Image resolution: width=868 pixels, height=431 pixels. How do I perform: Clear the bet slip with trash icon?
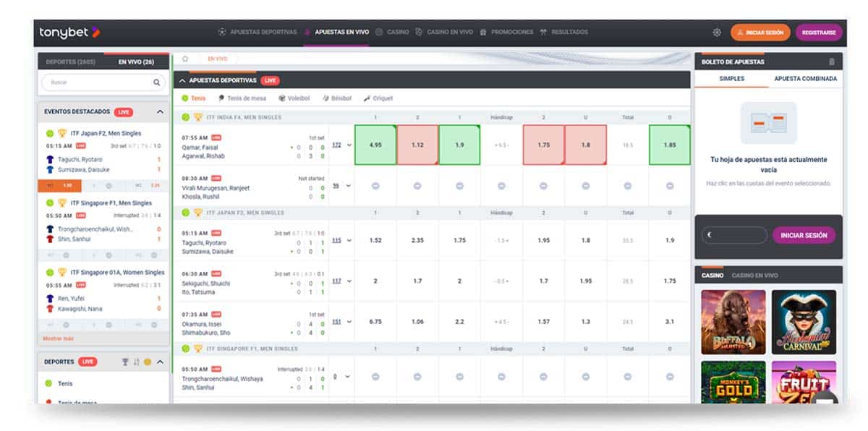click(x=831, y=62)
